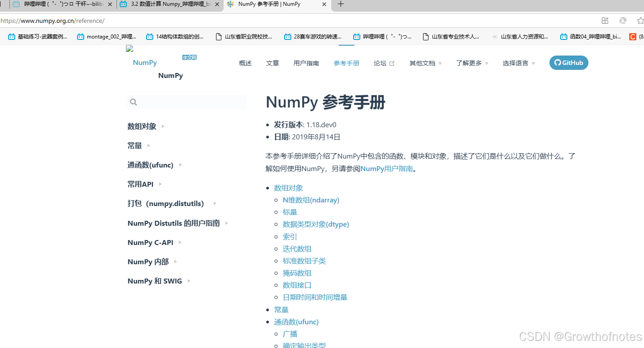Open the 山东省职业院校技 bookmark
This screenshot has width=644, height=348.
pos(244,37)
